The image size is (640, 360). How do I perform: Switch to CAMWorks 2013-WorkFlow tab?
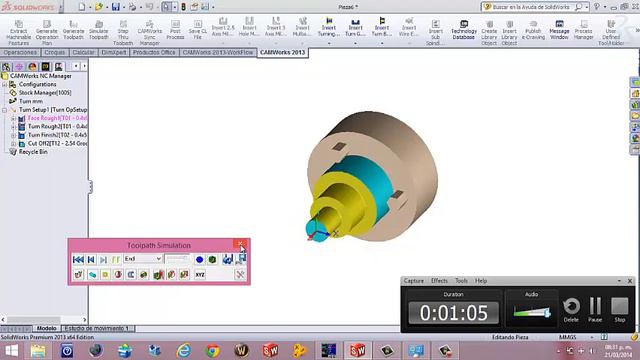click(x=218, y=53)
